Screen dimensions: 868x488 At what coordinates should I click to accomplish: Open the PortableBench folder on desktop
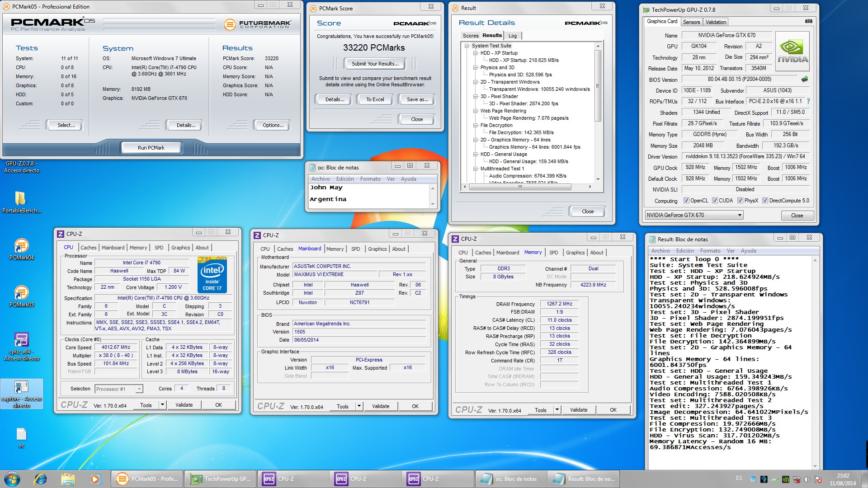21,202
